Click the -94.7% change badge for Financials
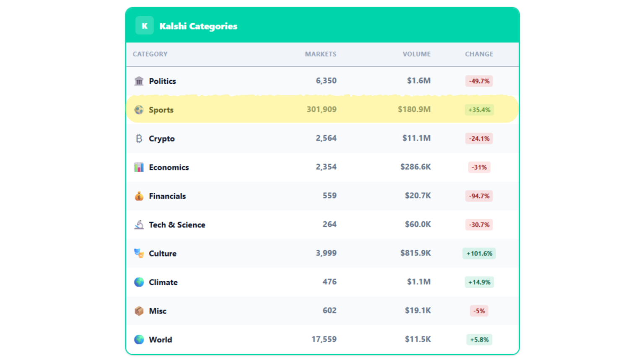This screenshot has height=362, width=644. [x=479, y=196]
